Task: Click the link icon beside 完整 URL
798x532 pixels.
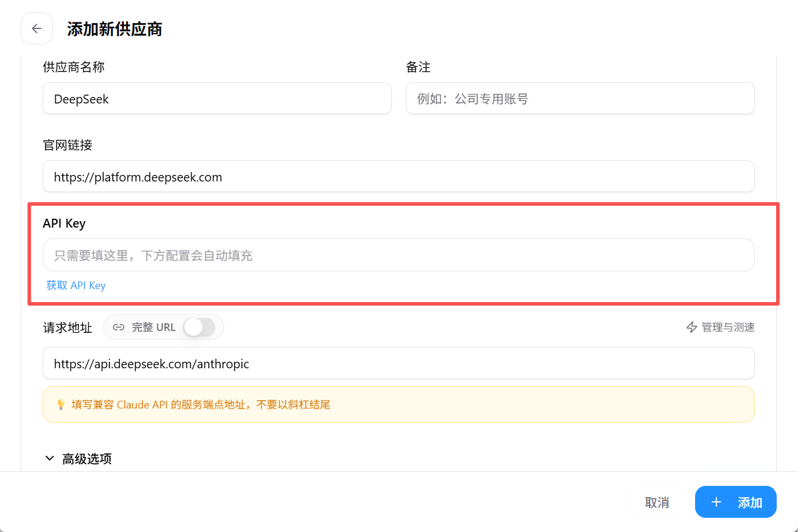Action: pyautogui.click(x=118, y=327)
